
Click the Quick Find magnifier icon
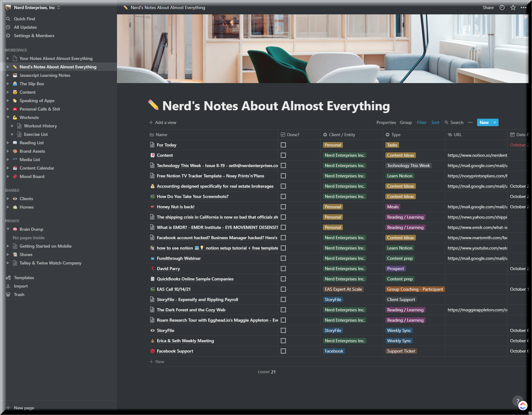[x=8, y=19]
